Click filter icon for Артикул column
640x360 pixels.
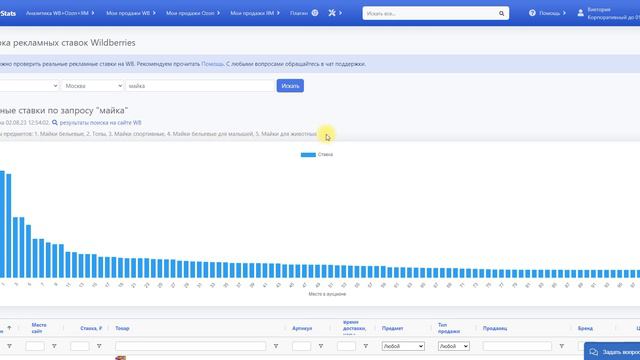[321, 346]
